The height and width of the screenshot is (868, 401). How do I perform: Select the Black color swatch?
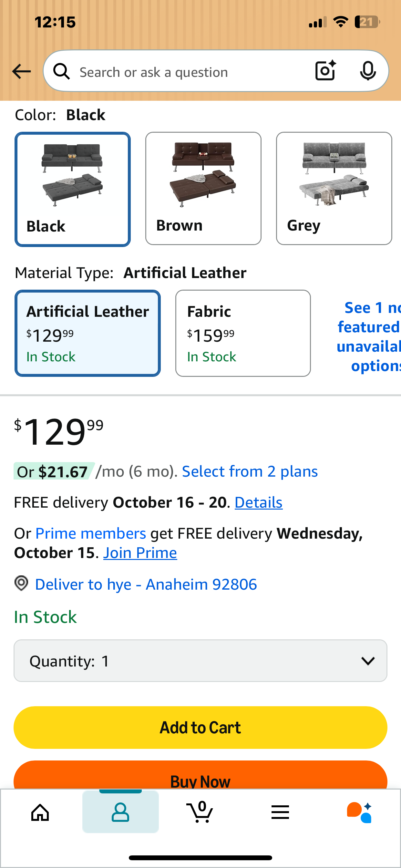[x=73, y=189]
